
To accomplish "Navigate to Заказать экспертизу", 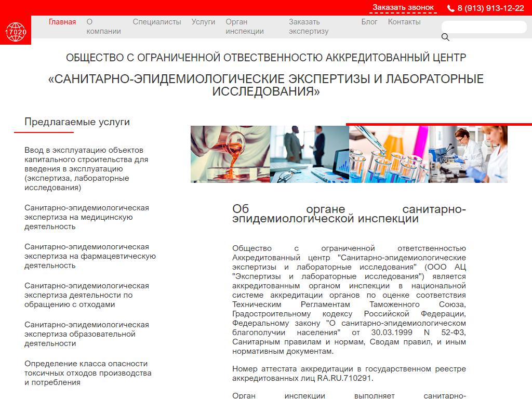I will coord(309,26).
